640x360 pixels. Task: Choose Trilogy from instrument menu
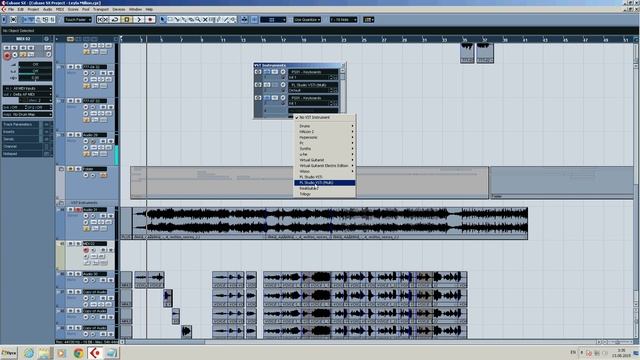[x=324, y=194]
